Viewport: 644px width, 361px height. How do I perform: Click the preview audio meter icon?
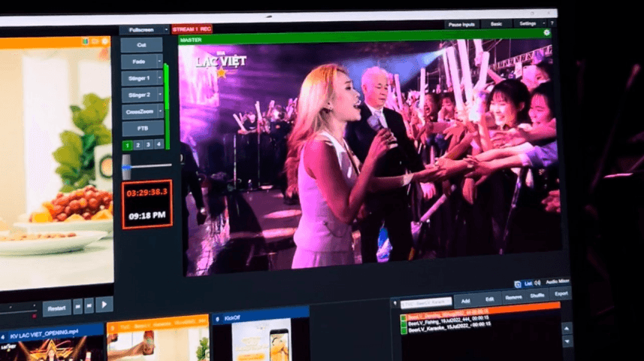85,41
